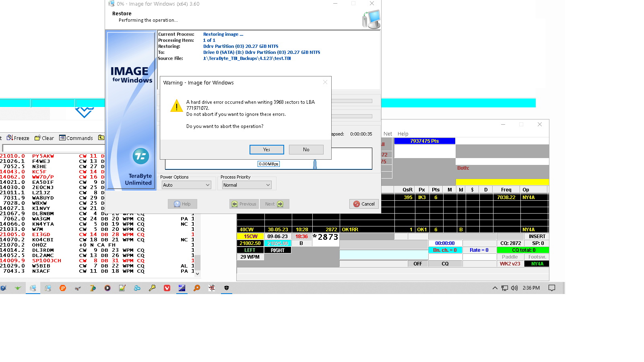The height and width of the screenshot is (362, 644).
Task: Click the LEFT radio indicator
Action: click(x=250, y=250)
